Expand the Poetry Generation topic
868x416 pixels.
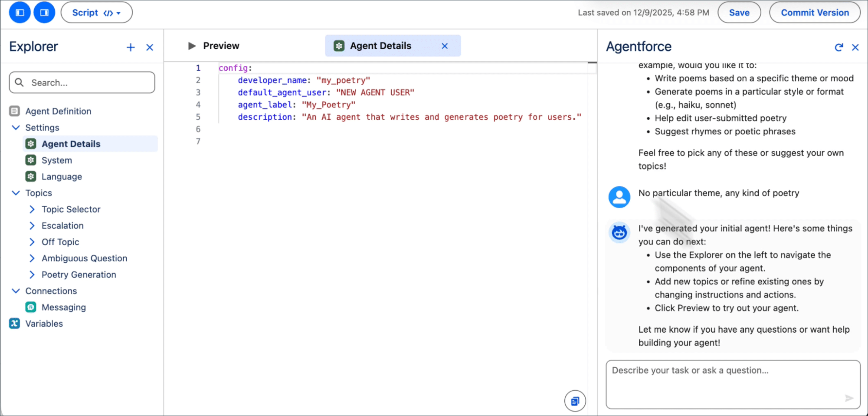coord(32,274)
